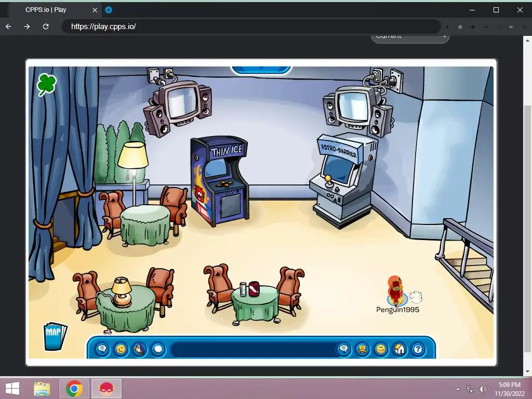Open player card with the badge icon
532x399 pixels.
point(362,349)
